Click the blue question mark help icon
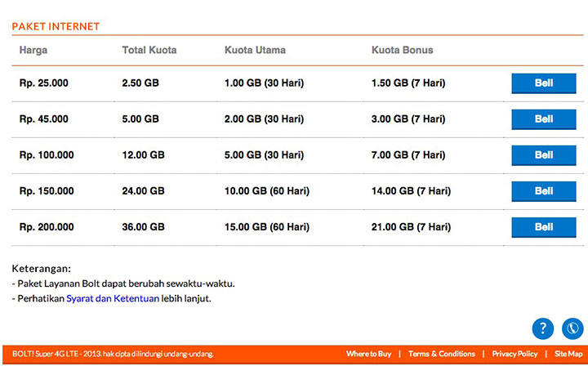588x375 pixels. (542, 329)
